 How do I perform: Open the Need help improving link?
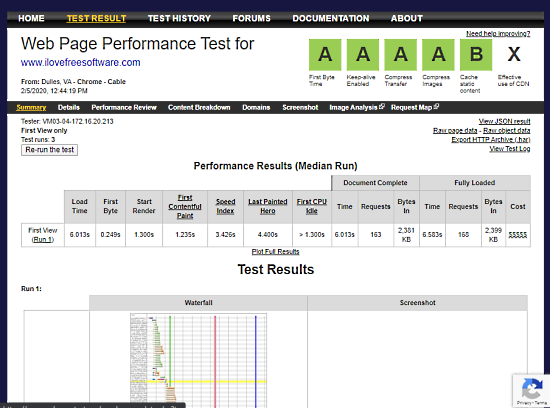[x=498, y=34]
